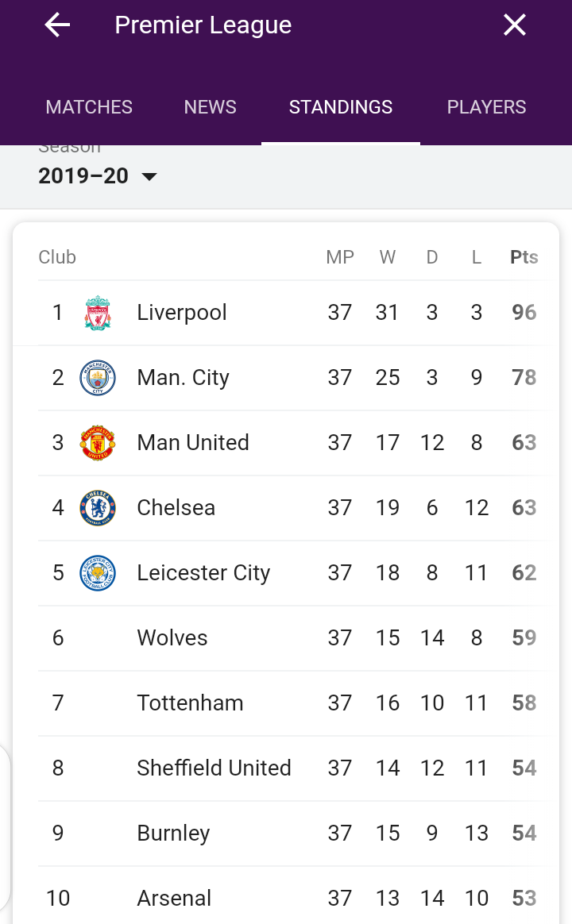This screenshot has height=924, width=572.
Task: Open the 2019–20 season dropdown
Action: pos(98,175)
